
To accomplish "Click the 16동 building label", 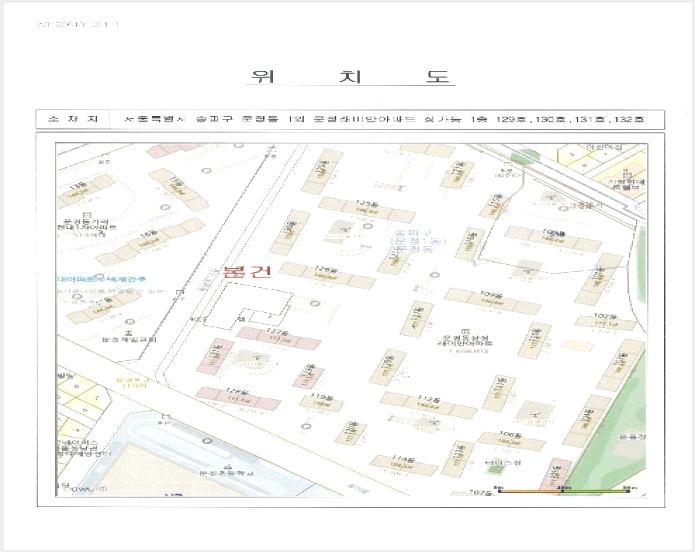I will 149,233.
